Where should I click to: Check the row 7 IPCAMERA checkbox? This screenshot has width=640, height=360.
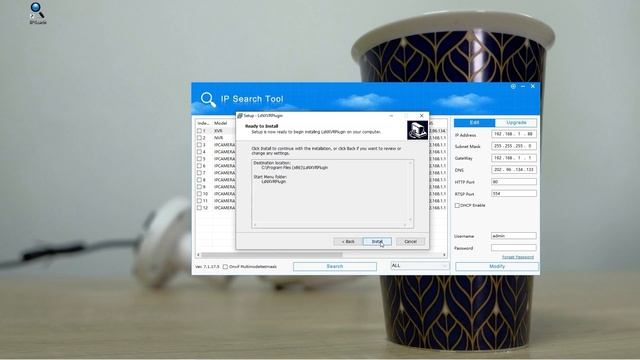pyautogui.click(x=200, y=173)
